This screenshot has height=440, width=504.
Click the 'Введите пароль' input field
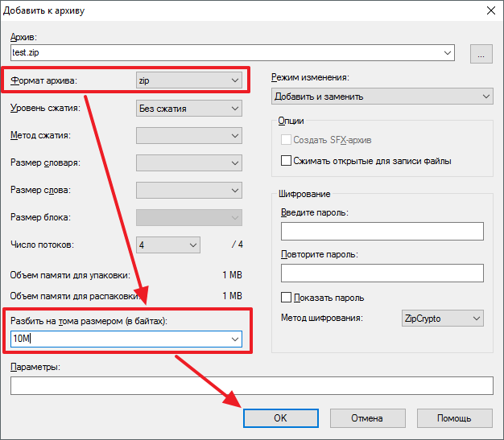pos(382,232)
